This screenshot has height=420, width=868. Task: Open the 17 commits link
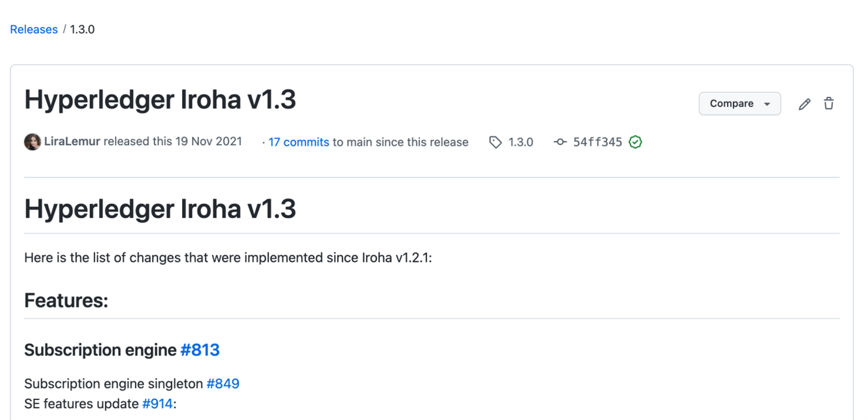298,142
